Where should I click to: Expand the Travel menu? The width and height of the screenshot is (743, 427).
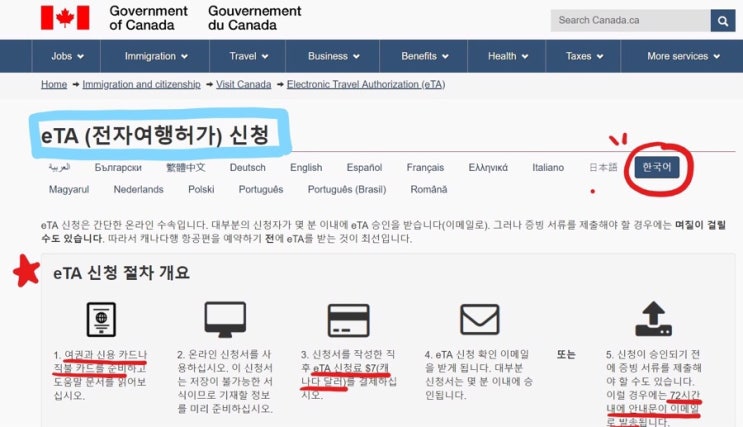[x=248, y=56]
